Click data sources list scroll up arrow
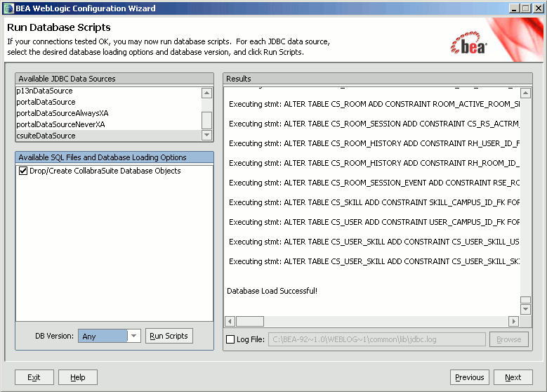 click(207, 93)
